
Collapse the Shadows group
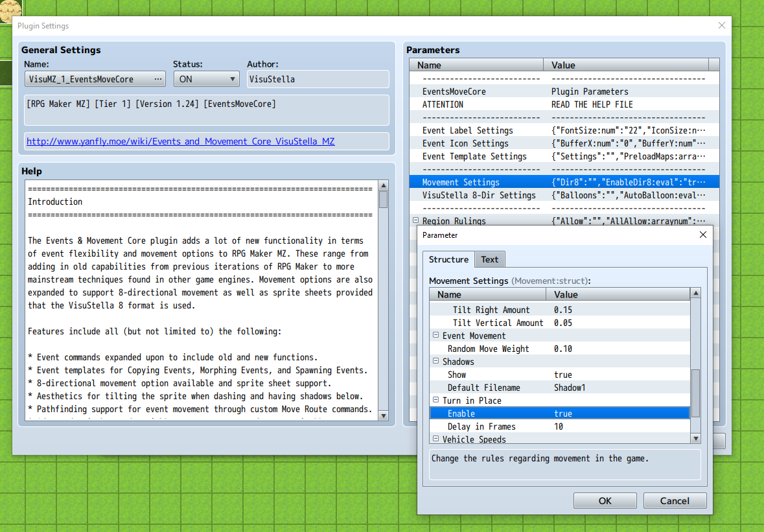point(435,361)
